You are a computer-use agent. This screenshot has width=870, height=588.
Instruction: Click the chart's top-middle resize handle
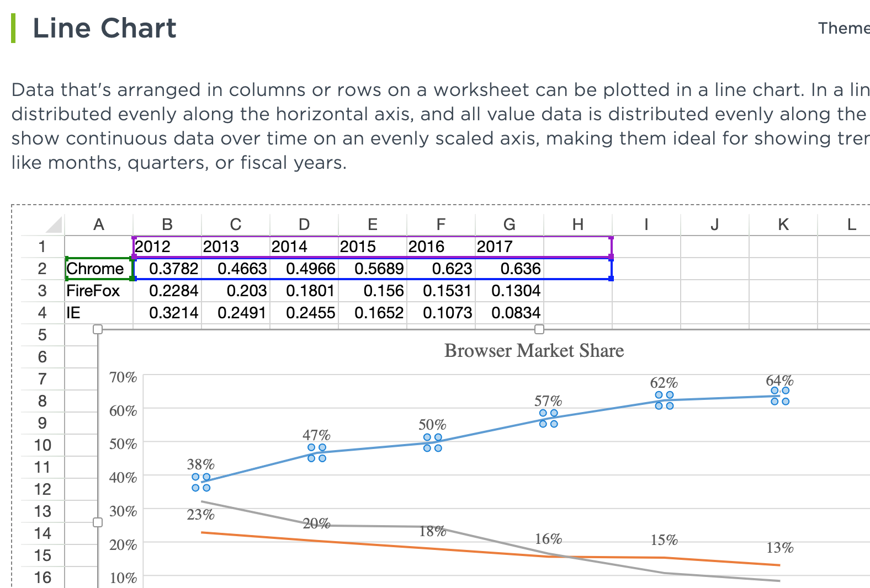click(539, 329)
